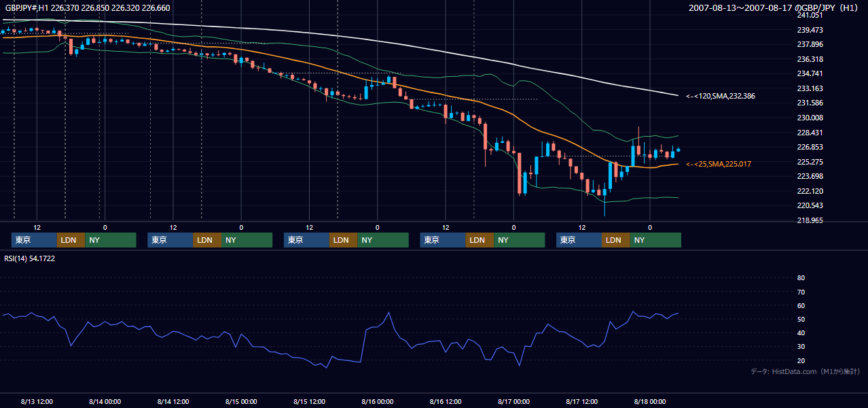
Task: Click RSI scale value 40
Action: pyautogui.click(x=801, y=333)
